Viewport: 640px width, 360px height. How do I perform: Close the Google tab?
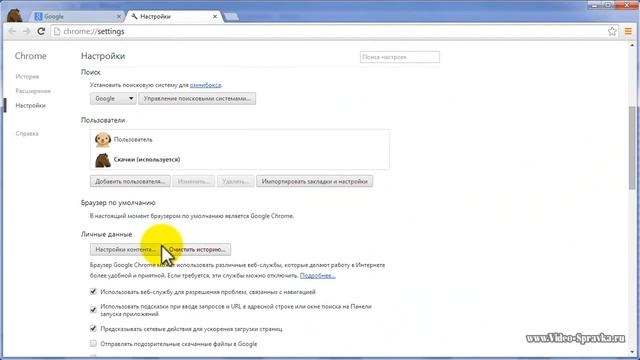click(x=119, y=16)
